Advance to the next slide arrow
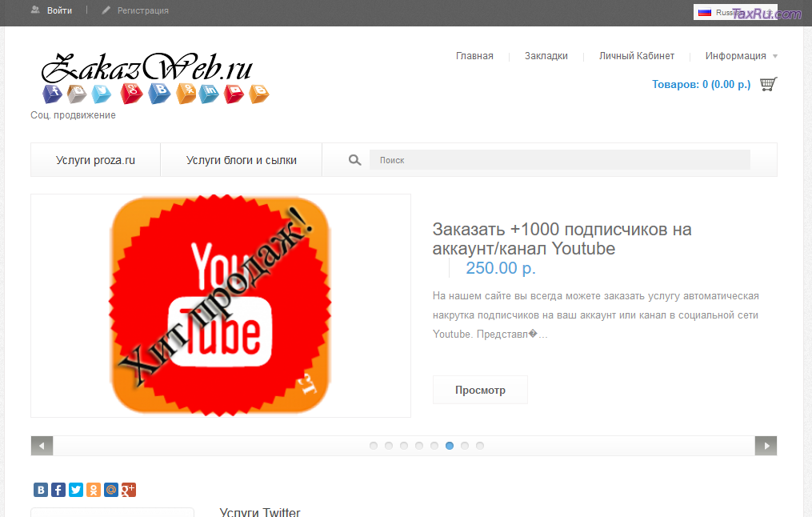Viewport: 812px width, 517px height. tap(766, 446)
